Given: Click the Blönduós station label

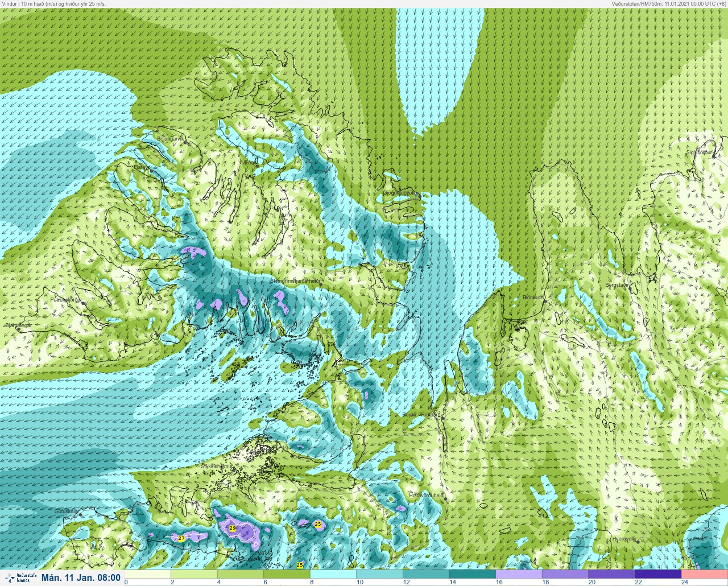Looking at the screenshot, I should point(533,298).
